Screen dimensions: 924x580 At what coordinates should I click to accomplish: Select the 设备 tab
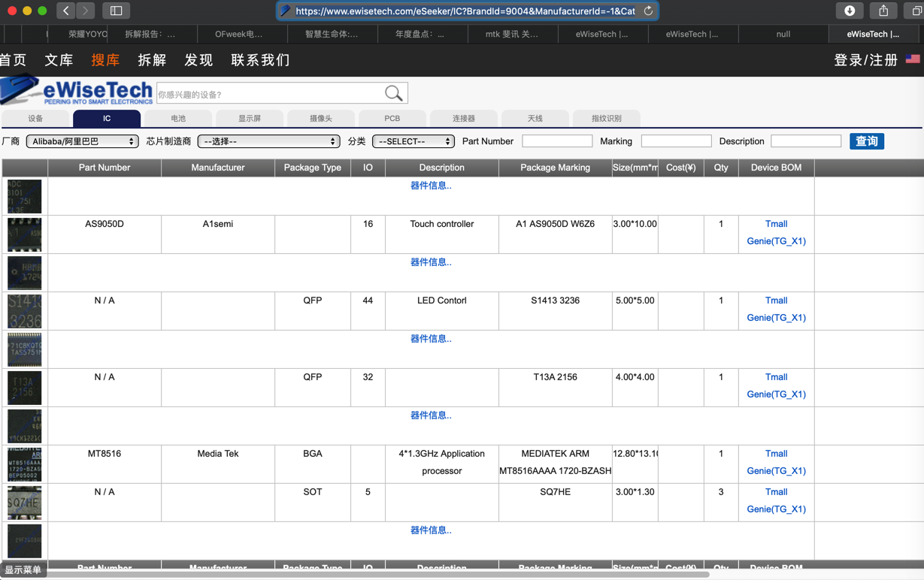point(35,119)
